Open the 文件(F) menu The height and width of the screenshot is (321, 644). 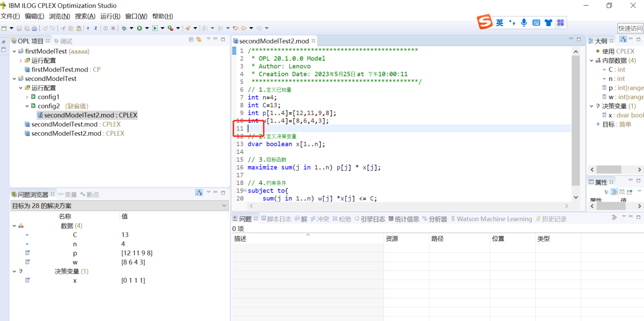(x=10, y=16)
